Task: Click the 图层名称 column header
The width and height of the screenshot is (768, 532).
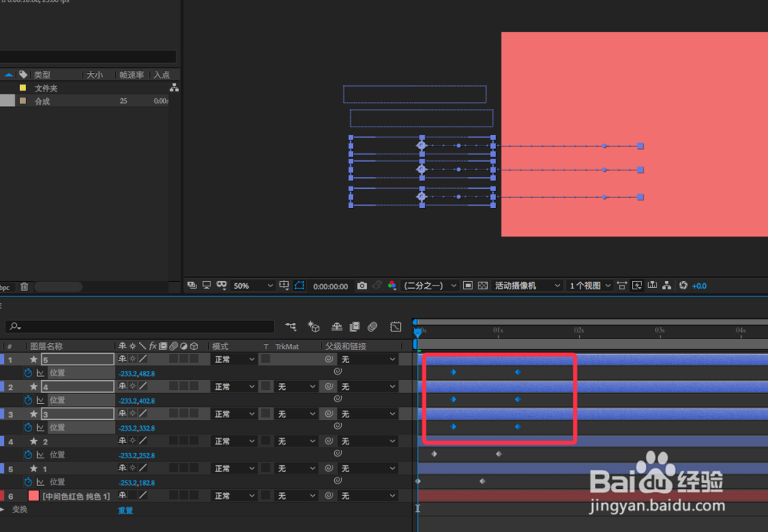Action: [x=47, y=346]
